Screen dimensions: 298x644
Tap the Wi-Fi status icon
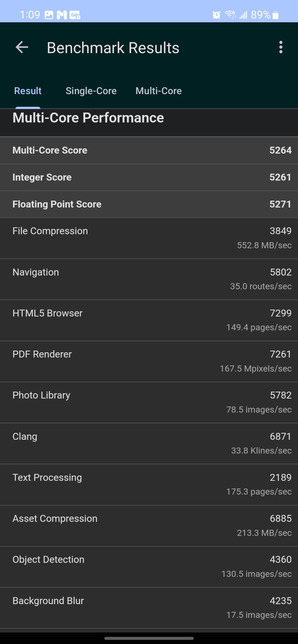231,15
